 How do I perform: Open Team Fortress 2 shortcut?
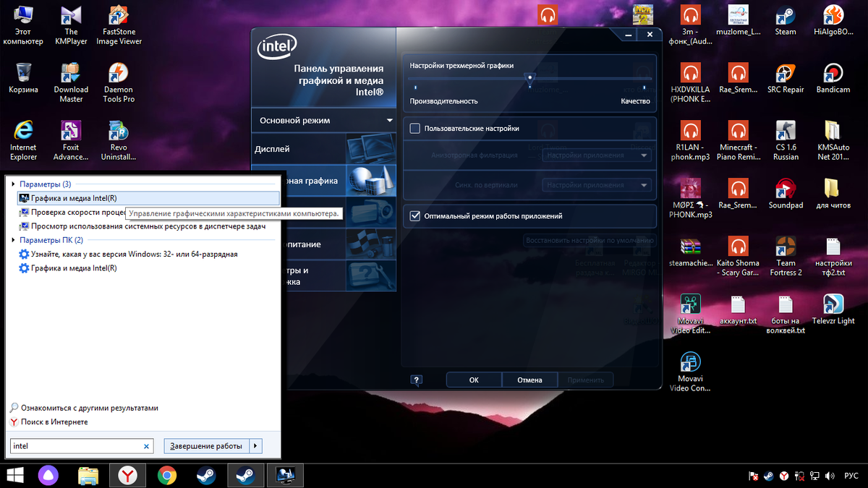click(x=786, y=257)
